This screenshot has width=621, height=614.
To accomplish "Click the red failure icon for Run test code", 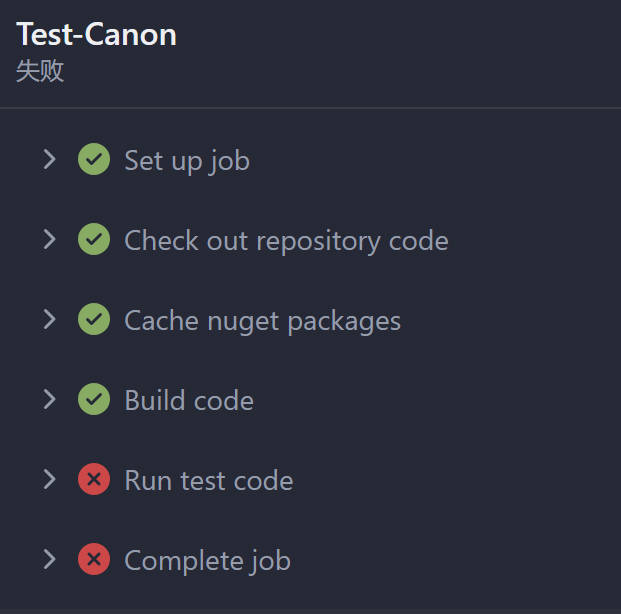I will pos(94,479).
